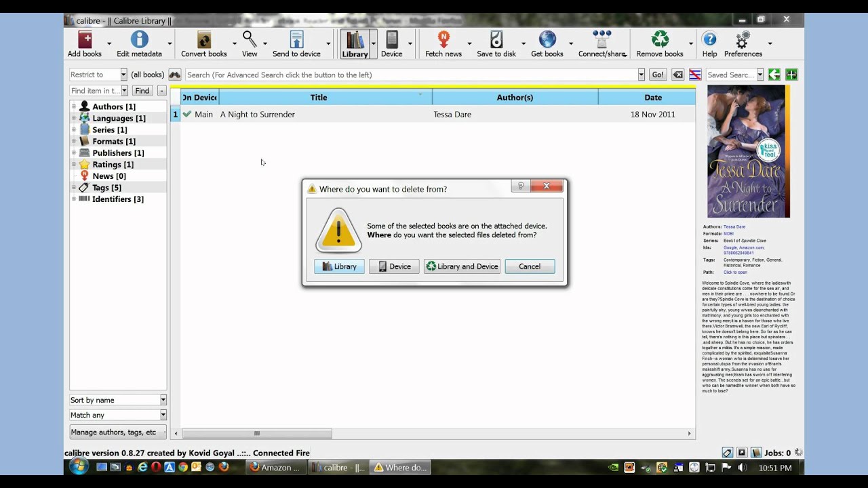868x488 pixels.
Task: Open Convert books dropdown arrow
Action: tap(235, 44)
